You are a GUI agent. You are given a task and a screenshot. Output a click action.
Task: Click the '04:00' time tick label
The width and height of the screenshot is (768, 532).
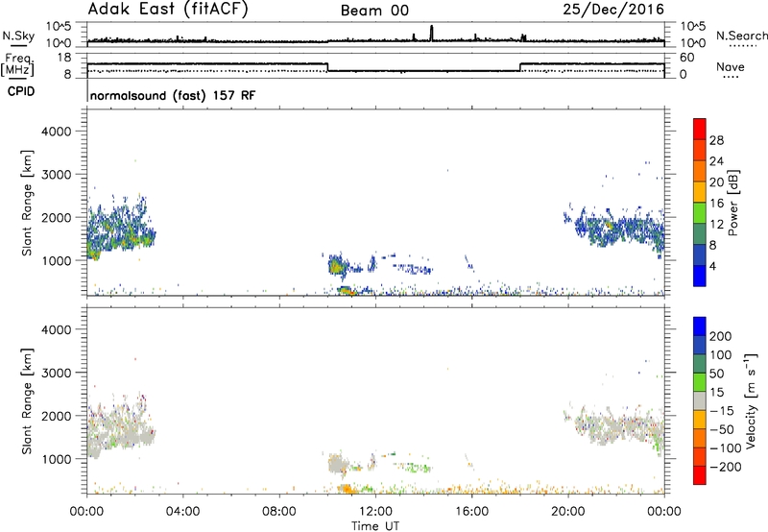tap(182, 512)
